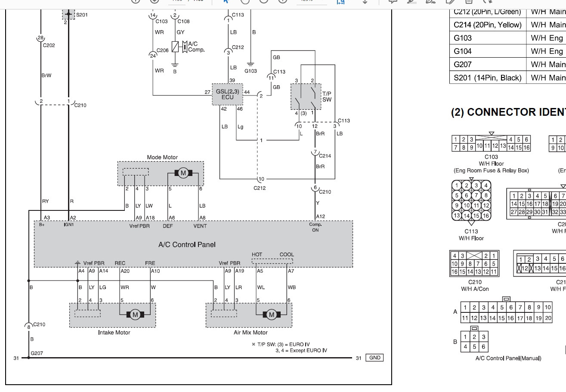Click the WB wire label
Image resolution: width=566 pixels, height=392 pixels.
click(x=291, y=287)
